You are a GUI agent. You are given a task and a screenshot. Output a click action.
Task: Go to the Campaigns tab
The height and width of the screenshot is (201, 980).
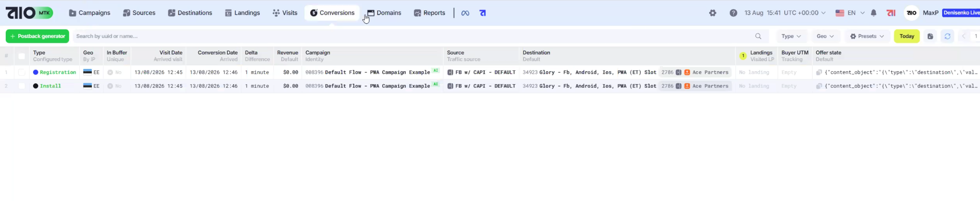(89, 13)
